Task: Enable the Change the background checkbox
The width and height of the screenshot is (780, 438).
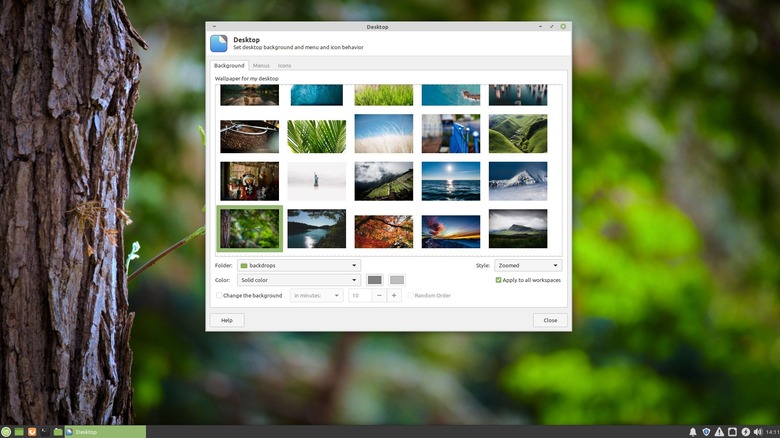Action: click(x=219, y=295)
